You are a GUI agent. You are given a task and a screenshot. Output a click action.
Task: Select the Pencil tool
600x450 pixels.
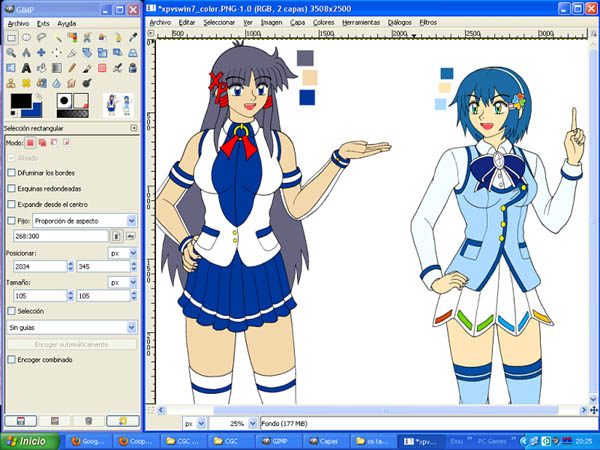[72, 68]
